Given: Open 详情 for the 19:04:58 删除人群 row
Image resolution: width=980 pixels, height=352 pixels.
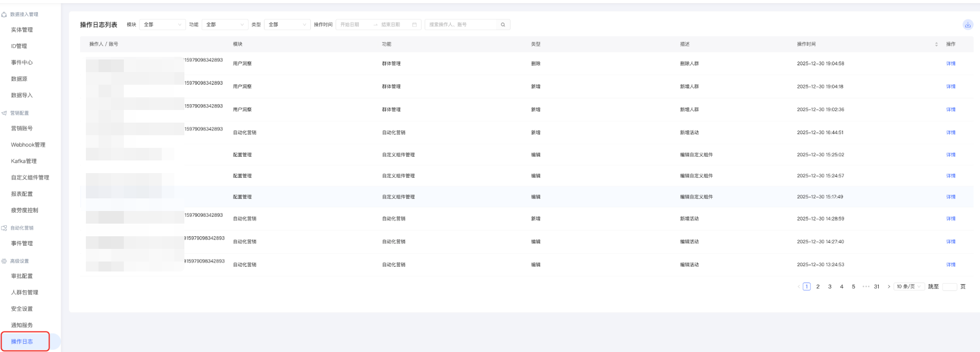Looking at the screenshot, I should [x=950, y=64].
